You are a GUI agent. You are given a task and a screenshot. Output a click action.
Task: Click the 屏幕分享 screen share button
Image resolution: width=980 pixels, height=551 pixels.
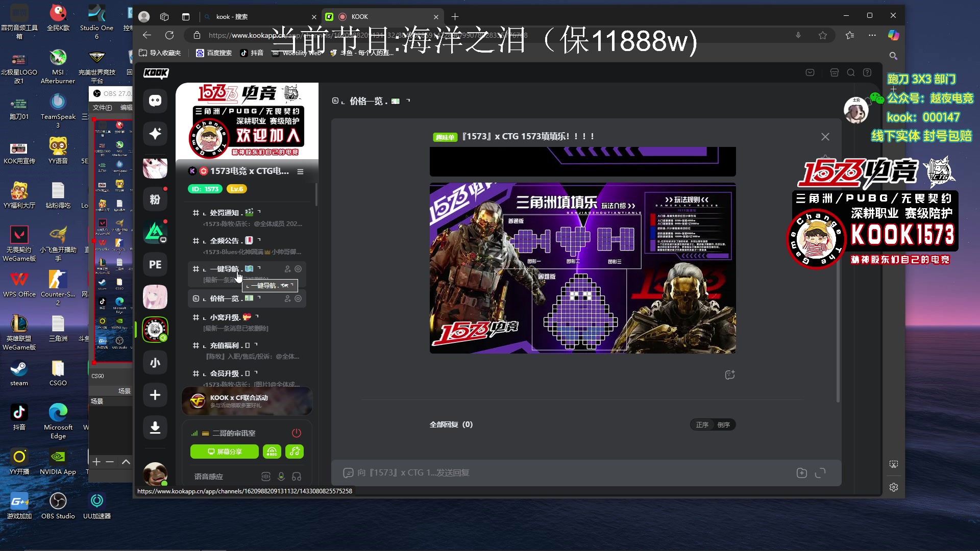pos(224,452)
